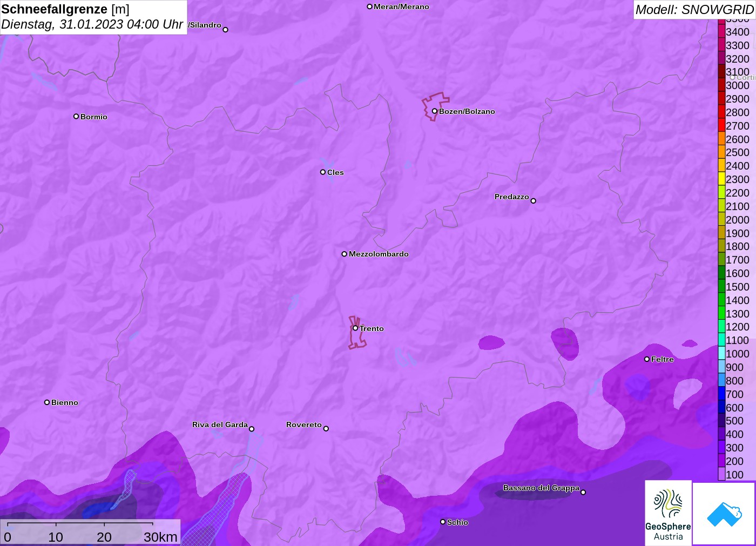Click the Riva del Garda label
756x546 pixels.
220,424
